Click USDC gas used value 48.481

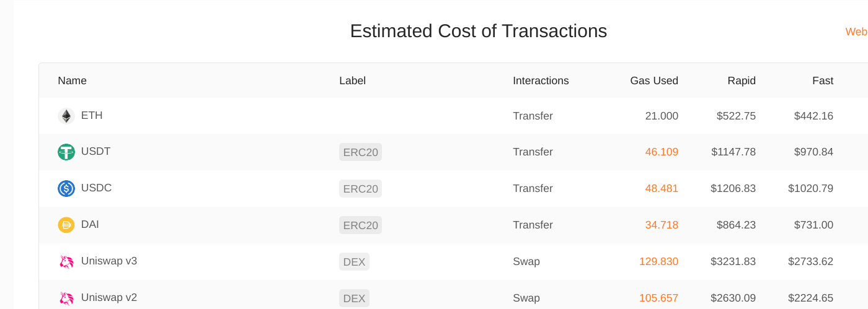[x=662, y=188]
